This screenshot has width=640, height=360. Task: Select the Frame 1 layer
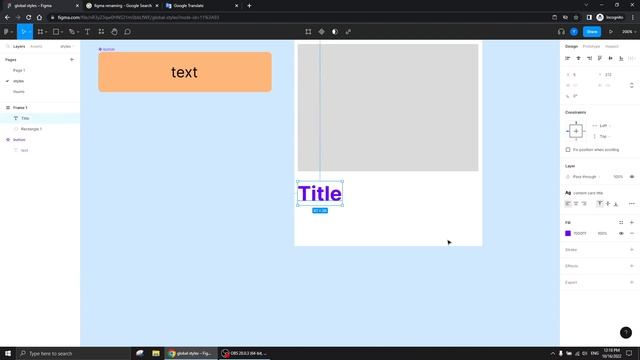click(x=20, y=107)
